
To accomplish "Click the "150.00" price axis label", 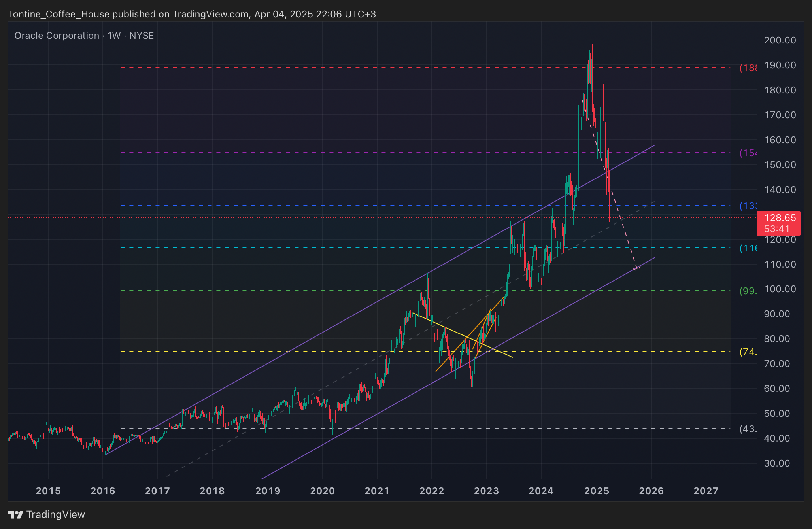I will tap(780, 165).
